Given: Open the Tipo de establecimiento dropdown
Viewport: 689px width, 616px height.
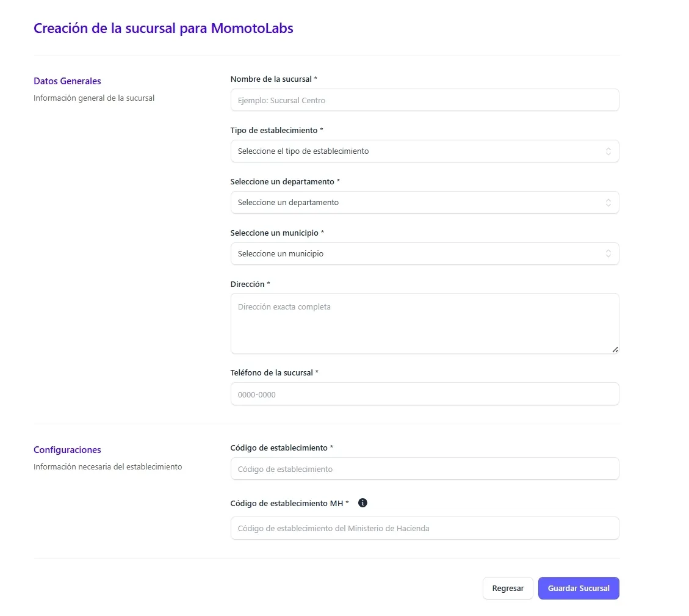Looking at the screenshot, I should [425, 151].
